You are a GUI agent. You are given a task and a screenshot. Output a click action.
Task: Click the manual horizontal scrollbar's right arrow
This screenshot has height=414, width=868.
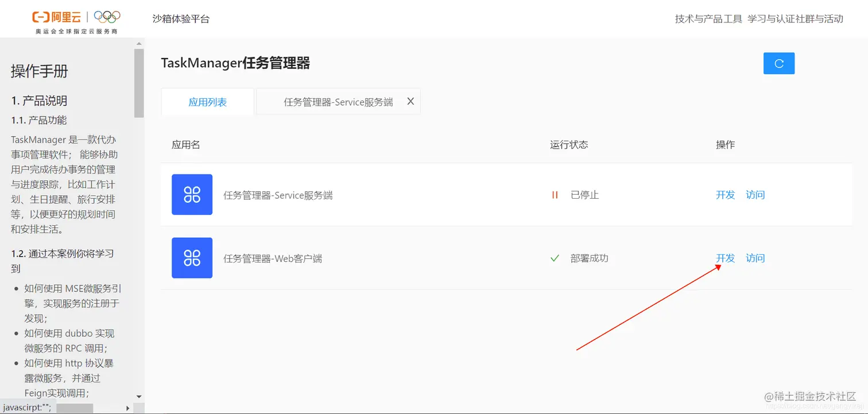pos(128,408)
